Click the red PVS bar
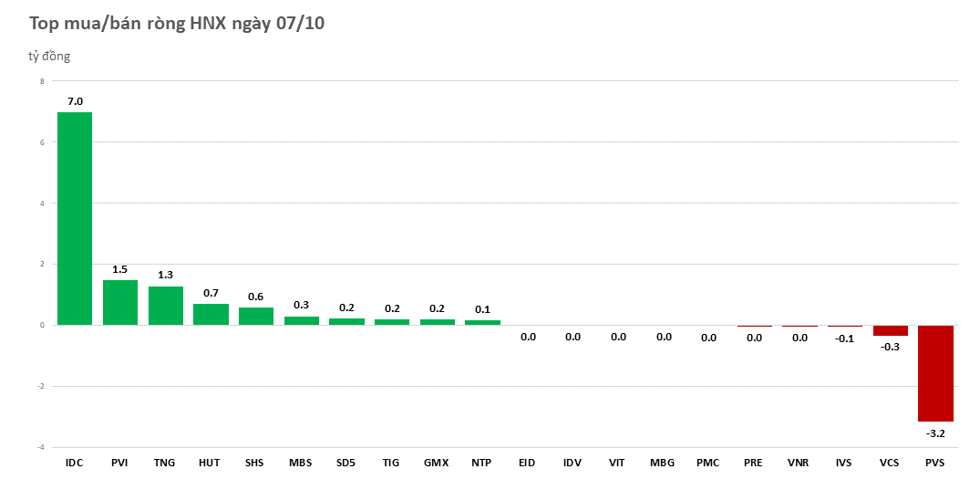This screenshot has height=490, width=980. pyautogui.click(x=935, y=372)
